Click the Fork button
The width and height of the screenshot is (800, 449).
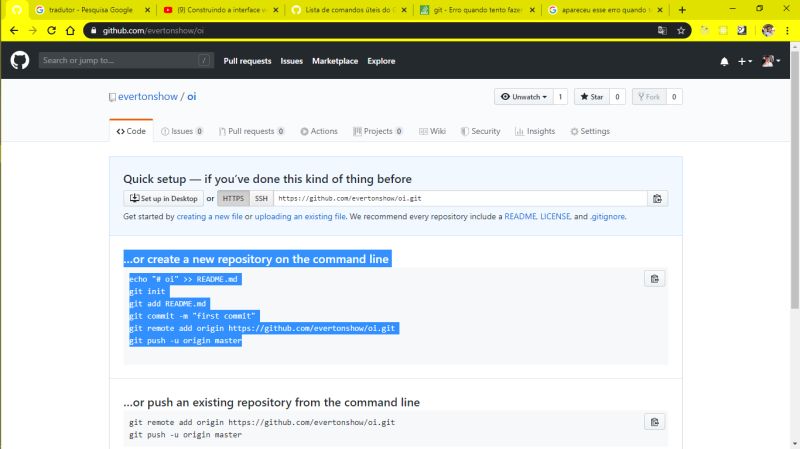(x=649, y=96)
